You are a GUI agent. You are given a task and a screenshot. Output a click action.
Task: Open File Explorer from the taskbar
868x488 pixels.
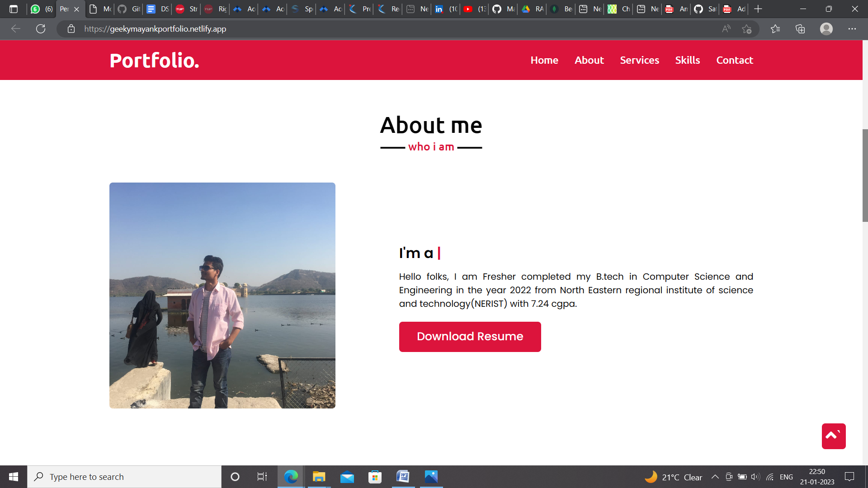click(x=319, y=477)
